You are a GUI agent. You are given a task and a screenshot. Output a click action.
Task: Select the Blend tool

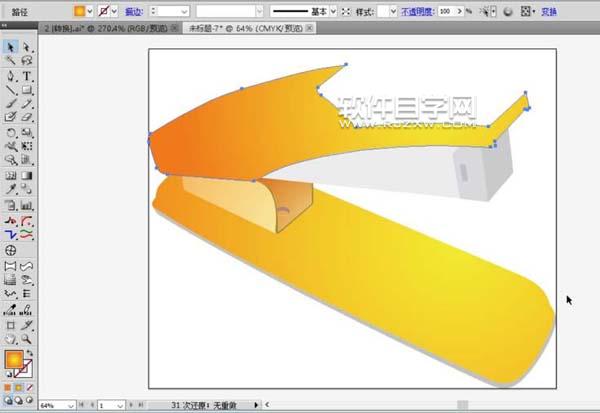click(x=26, y=189)
